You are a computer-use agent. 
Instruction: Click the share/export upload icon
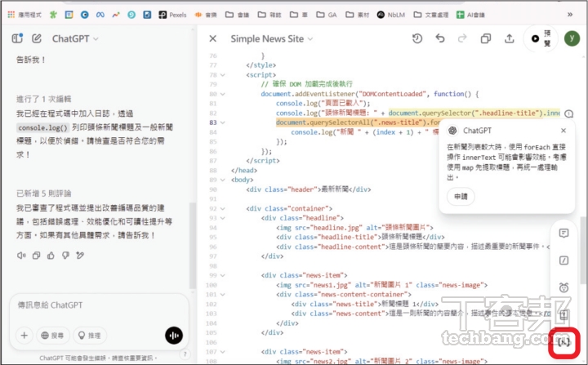[x=510, y=38]
